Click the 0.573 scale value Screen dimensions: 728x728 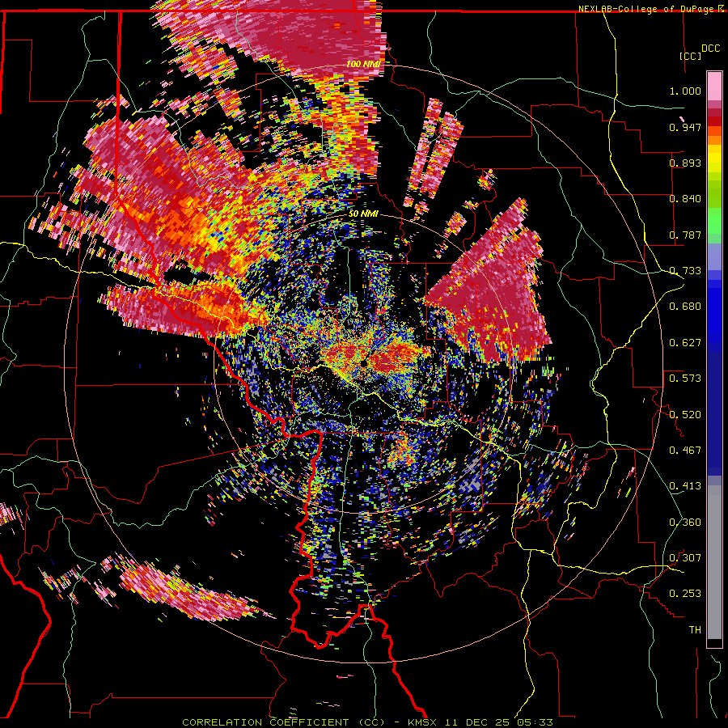685,379
